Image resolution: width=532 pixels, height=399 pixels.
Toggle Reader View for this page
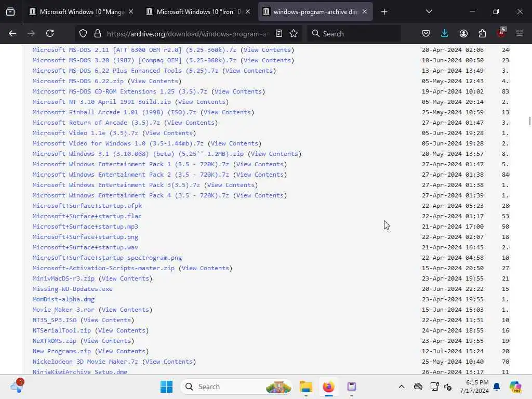[279, 34]
